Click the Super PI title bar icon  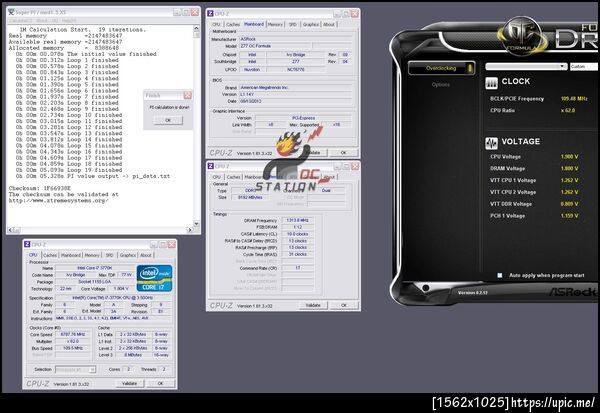[11, 12]
